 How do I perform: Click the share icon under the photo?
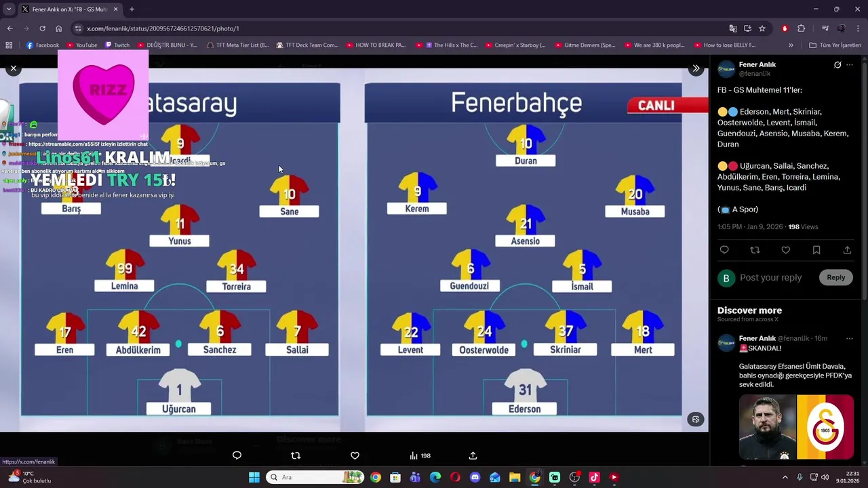point(473,455)
